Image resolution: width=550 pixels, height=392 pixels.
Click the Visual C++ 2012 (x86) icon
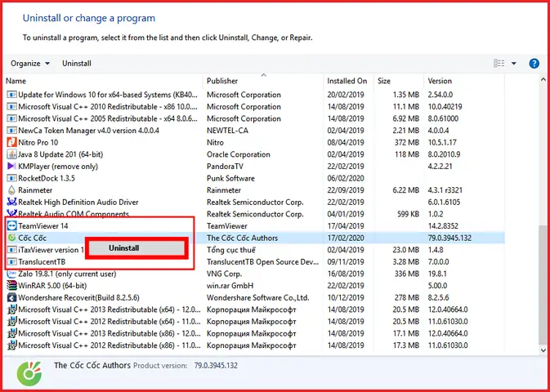pos(12,345)
